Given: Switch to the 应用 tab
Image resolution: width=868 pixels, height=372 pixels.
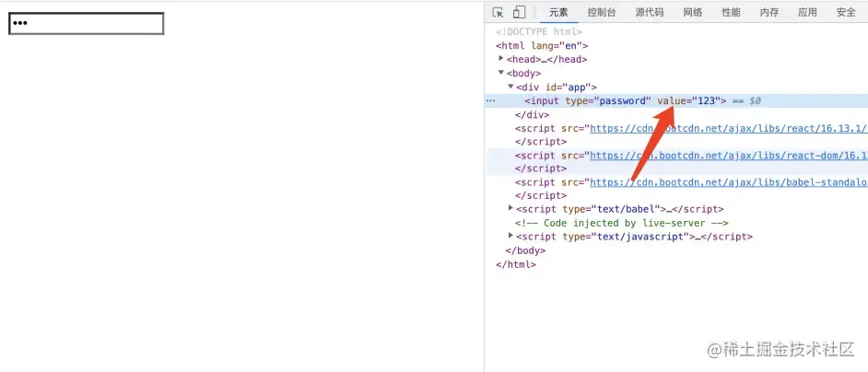Looking at the screenshot, I should click(808, 12).
